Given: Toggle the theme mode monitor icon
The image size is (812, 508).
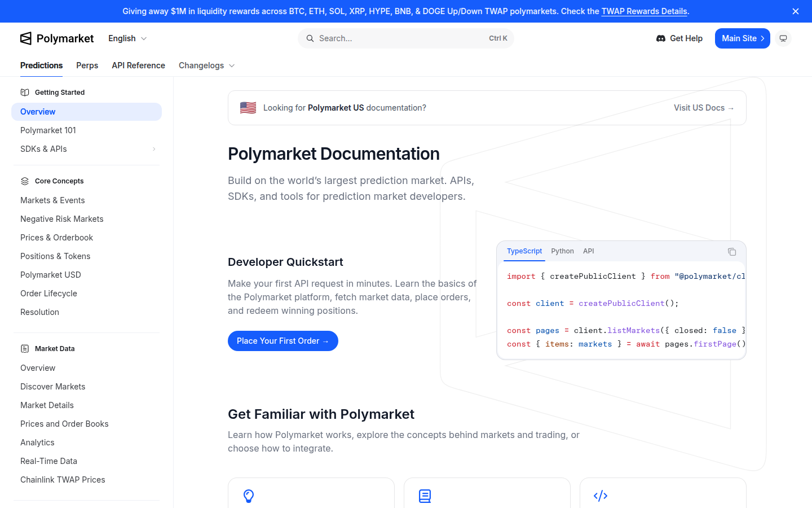Looking at the screenshot, I should 783,38.
